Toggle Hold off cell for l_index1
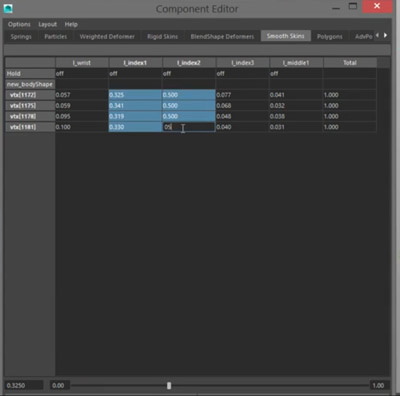 [x=135, y=73]
